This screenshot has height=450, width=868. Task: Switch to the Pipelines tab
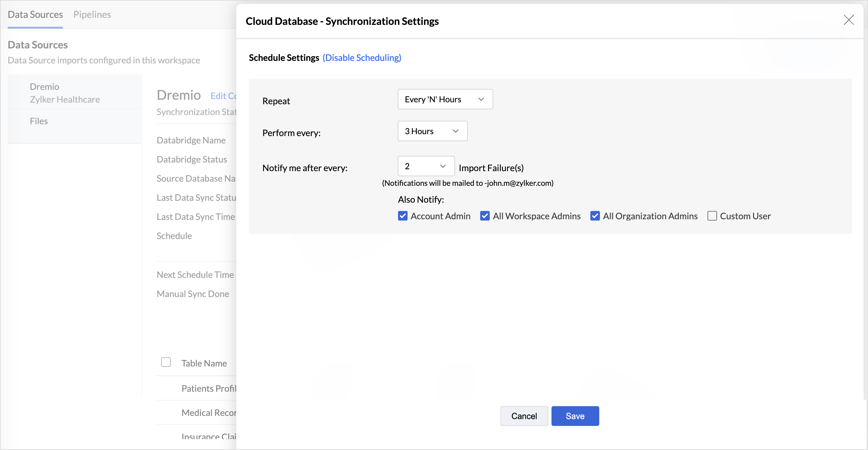click(92, 15)
